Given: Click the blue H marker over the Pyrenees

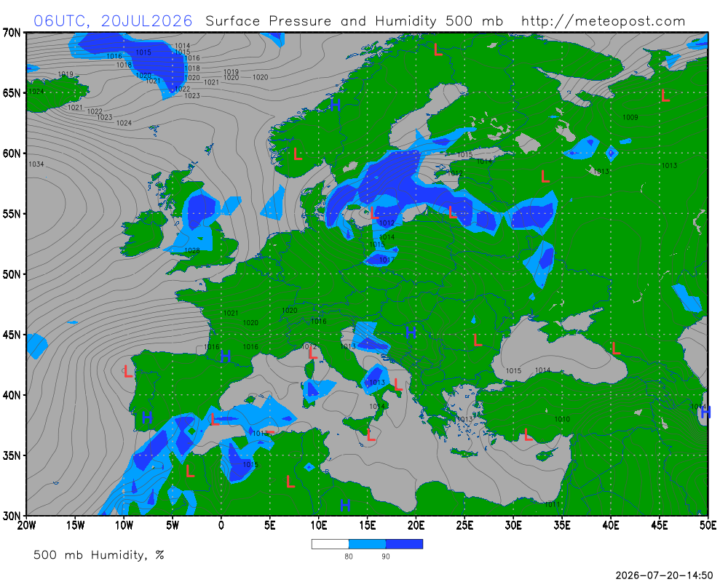Looking at the screenshot, I should click(226, 356).
